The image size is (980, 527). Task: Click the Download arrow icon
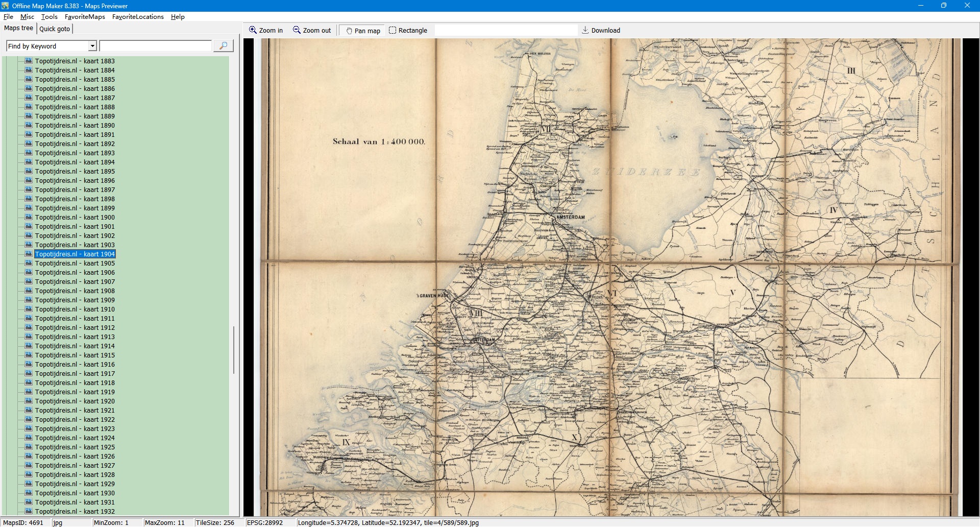585,30
